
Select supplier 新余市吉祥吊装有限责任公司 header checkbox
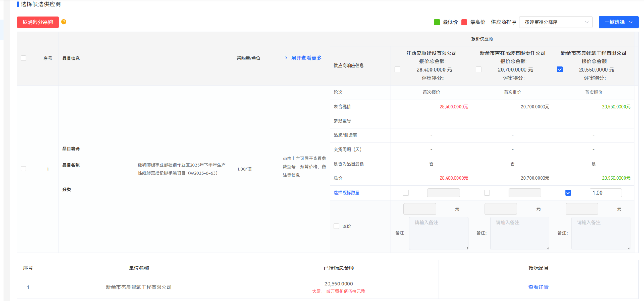click(479, 70)
